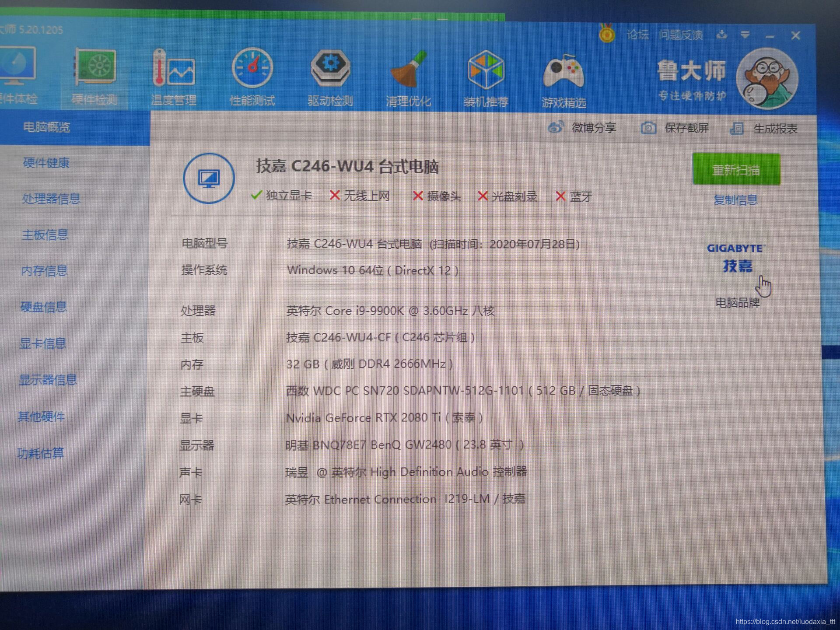Select the 显卡信息 sidebar item
840x630 pixels.
pos(42,343)
